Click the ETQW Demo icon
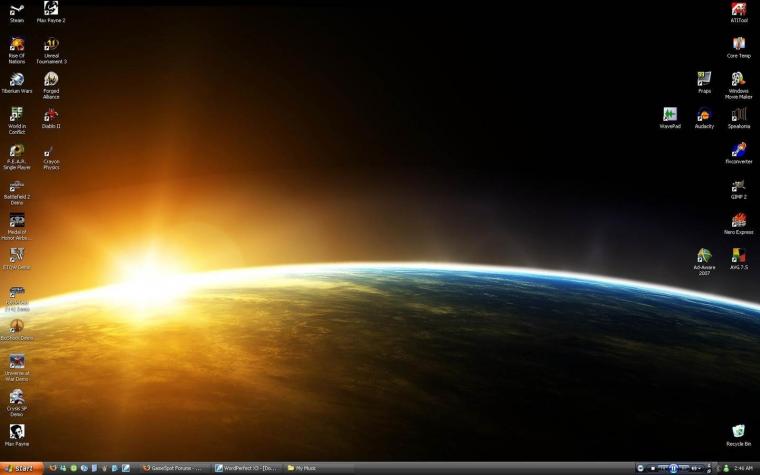Viewport: 760px width, 475px height. 16,259
